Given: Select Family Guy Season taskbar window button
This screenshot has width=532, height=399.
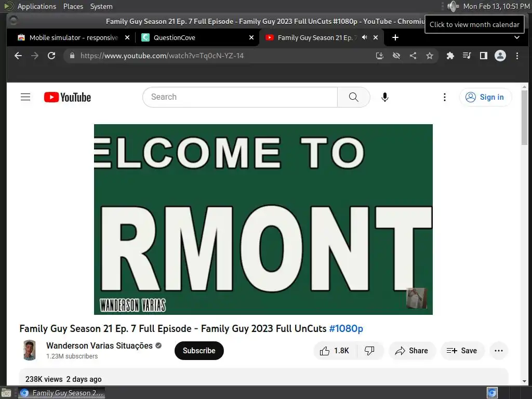Looking at the screenshot, I should tap(61, 393).
